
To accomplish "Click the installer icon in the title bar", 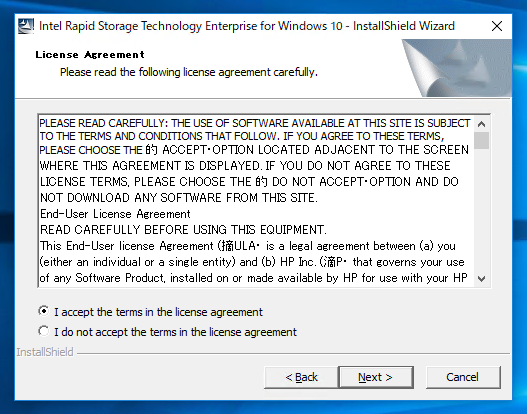I will [26, 26].
